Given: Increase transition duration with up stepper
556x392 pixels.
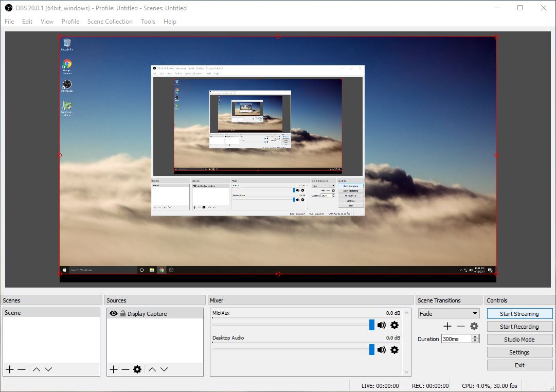Looking at the screenshot, I should [x=475, y=336].
